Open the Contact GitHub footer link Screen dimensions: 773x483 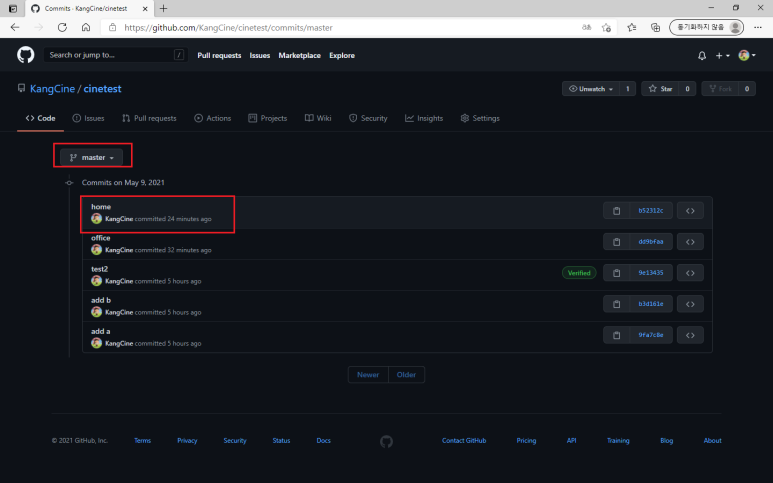tap(464, 441)
